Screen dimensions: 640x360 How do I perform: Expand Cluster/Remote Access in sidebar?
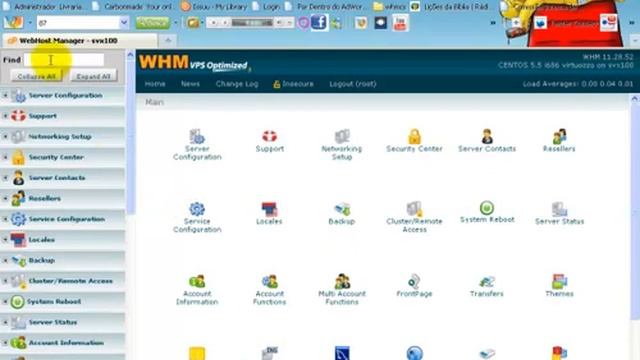6,281
